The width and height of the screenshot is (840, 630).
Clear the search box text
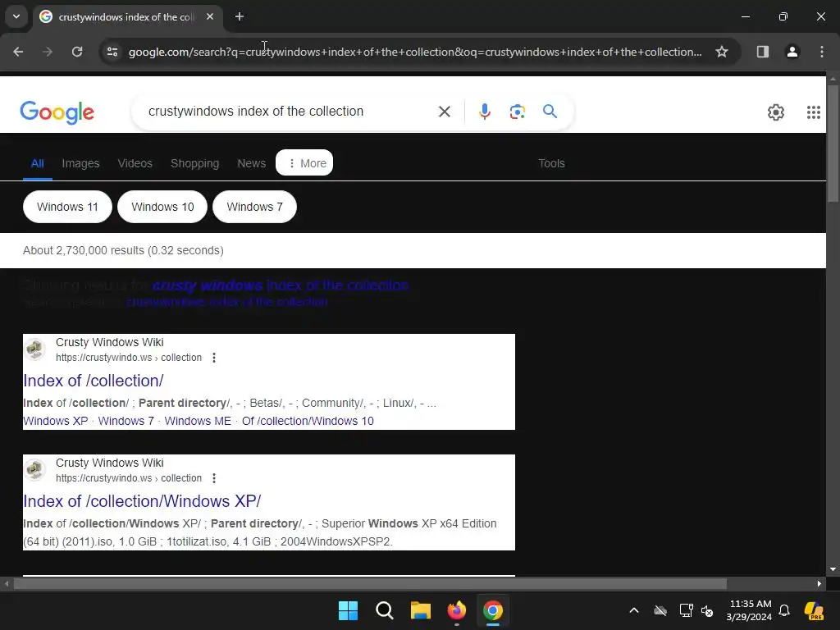pos(444,112)
